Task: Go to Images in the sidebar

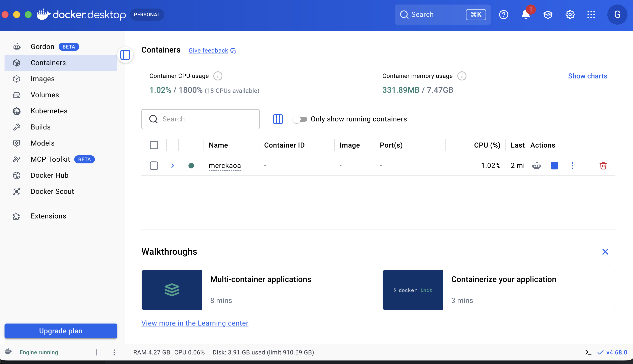Action: point(43,79)
